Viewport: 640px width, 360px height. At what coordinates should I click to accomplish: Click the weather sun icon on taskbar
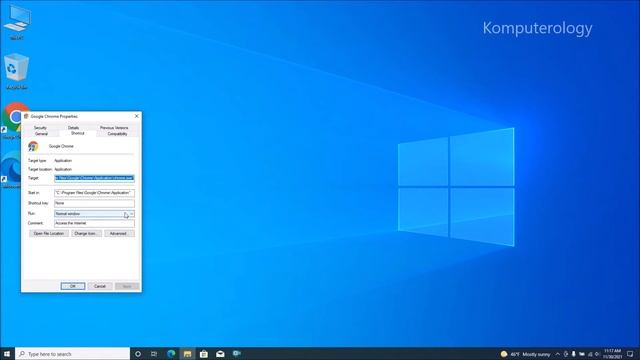tap(504, 354)
